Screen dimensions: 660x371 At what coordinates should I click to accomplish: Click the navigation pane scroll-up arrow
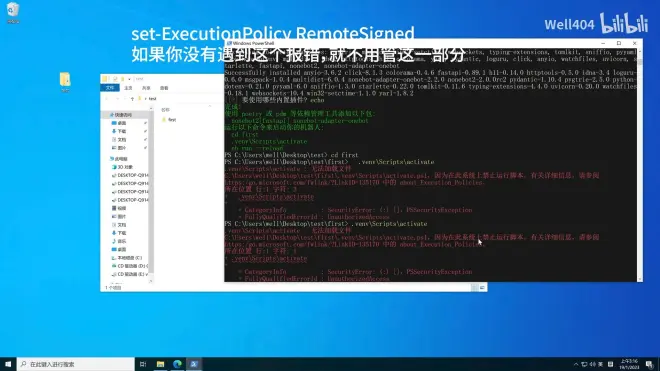151,109
